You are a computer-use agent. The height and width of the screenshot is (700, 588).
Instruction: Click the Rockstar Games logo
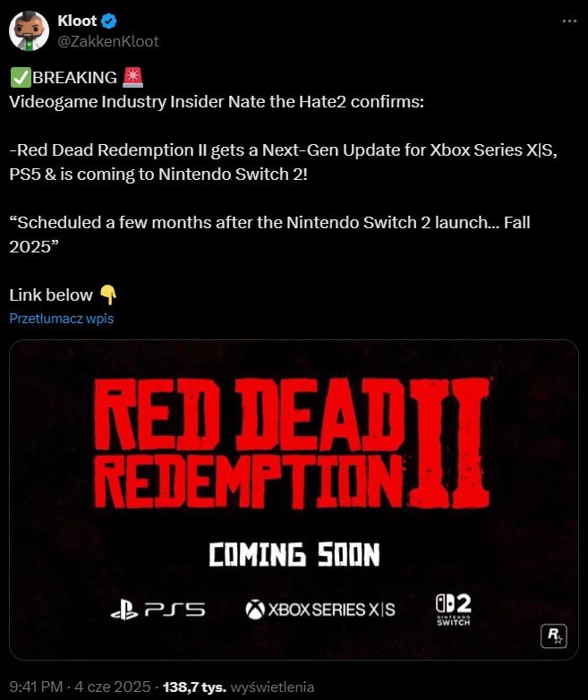(554, 636)
